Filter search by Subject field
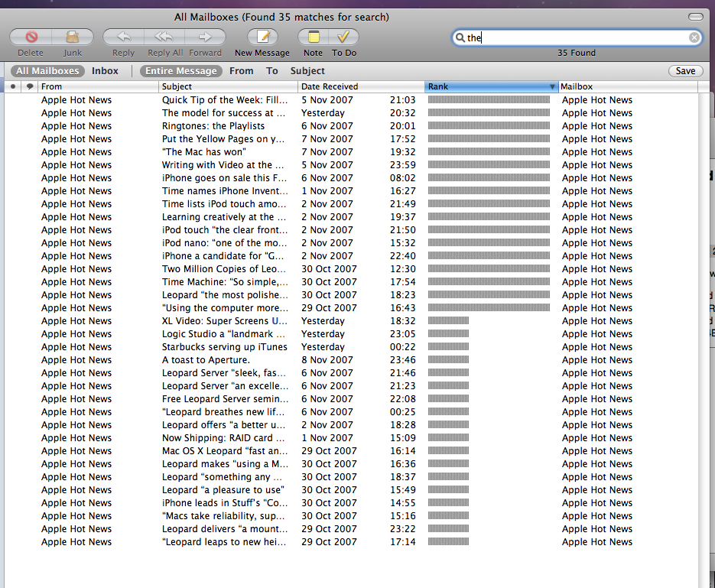The width and height of the screenshot is (715, 588). pyautogui.click(x=307, y=70)
